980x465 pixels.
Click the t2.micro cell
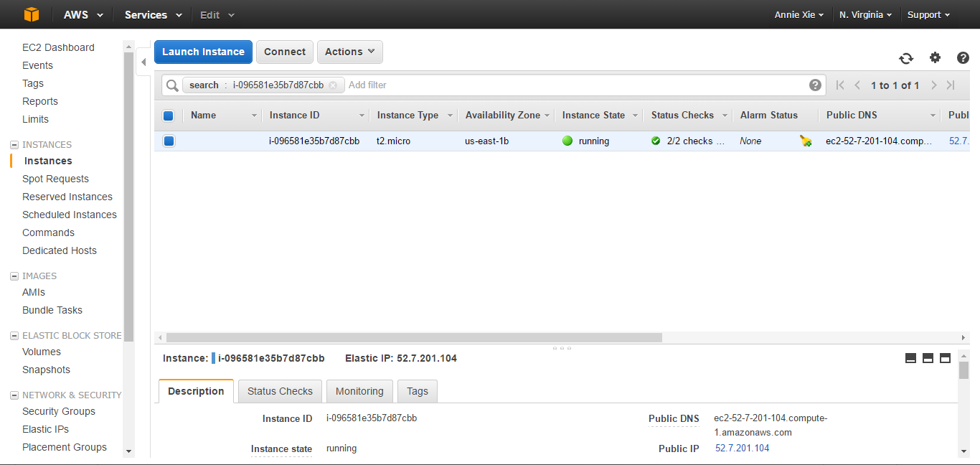[x=393, y=141]
